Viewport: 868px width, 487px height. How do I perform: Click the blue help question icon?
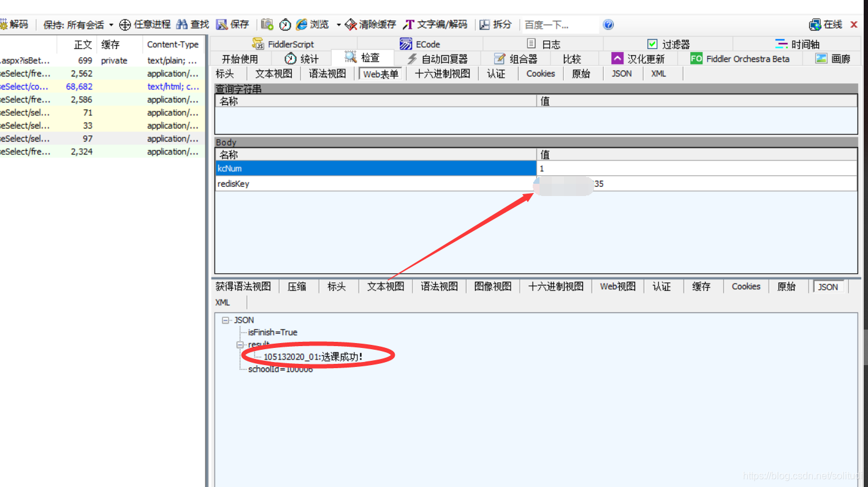point(608,25)
